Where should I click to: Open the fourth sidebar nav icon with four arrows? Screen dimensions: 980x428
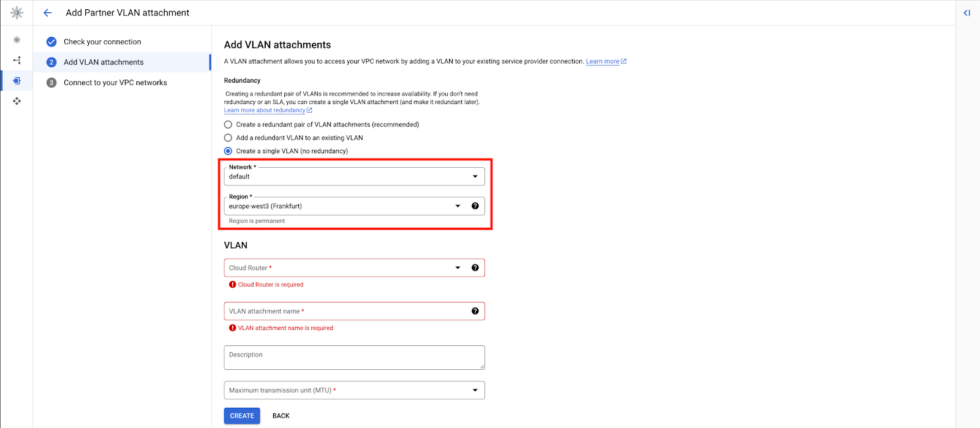tap(17, 101)
